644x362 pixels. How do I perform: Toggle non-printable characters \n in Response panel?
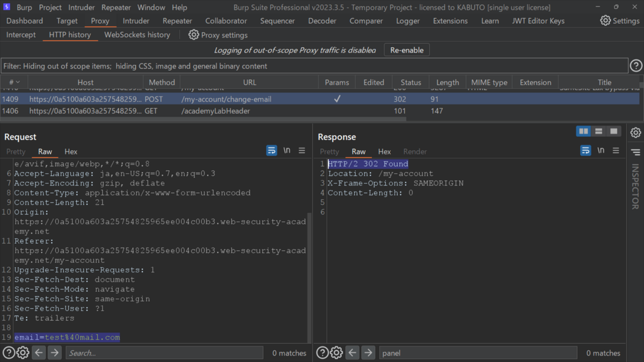click(x=601, y=151)
